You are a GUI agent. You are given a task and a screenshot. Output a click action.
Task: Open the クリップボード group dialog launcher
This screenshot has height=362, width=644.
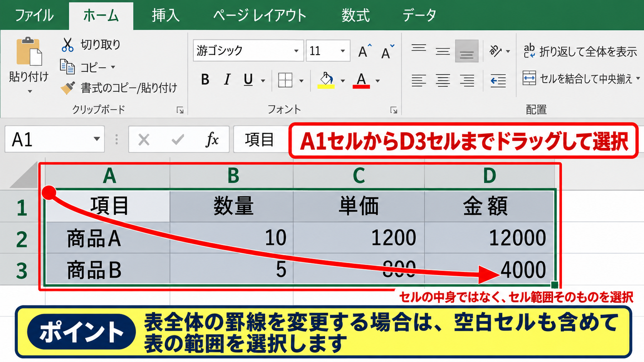pos(180,110)
